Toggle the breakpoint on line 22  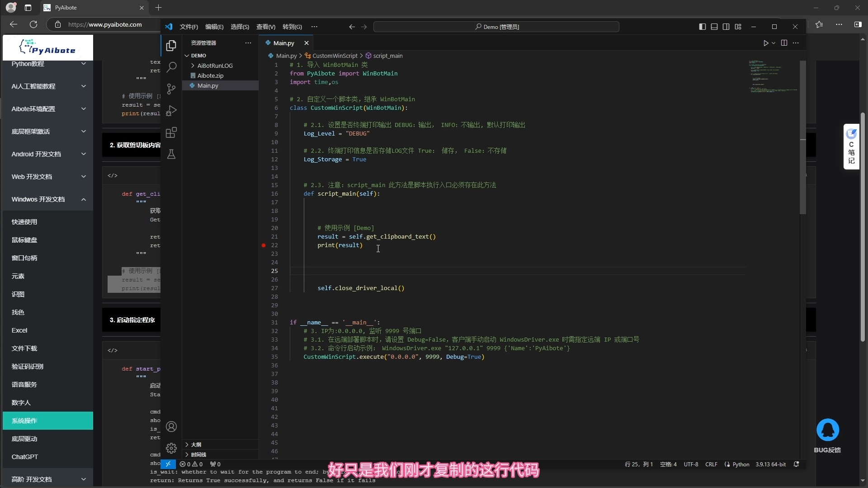click(x=264, y=245)
